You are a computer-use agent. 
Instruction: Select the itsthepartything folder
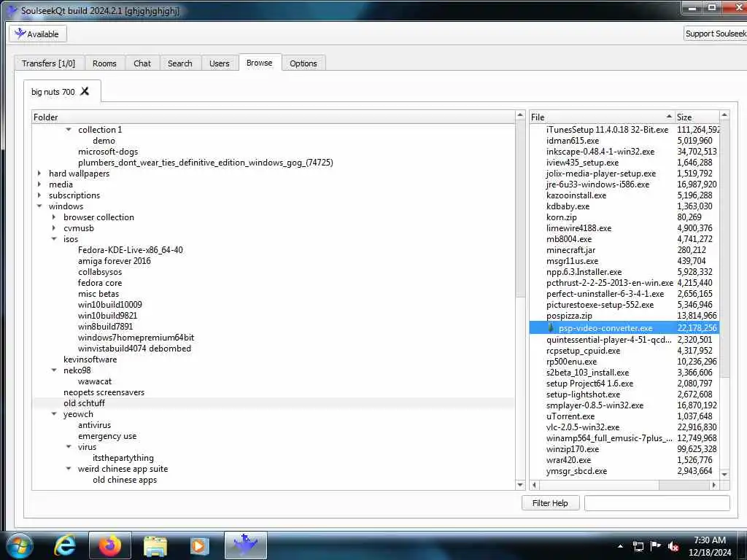tap(123, 458)
